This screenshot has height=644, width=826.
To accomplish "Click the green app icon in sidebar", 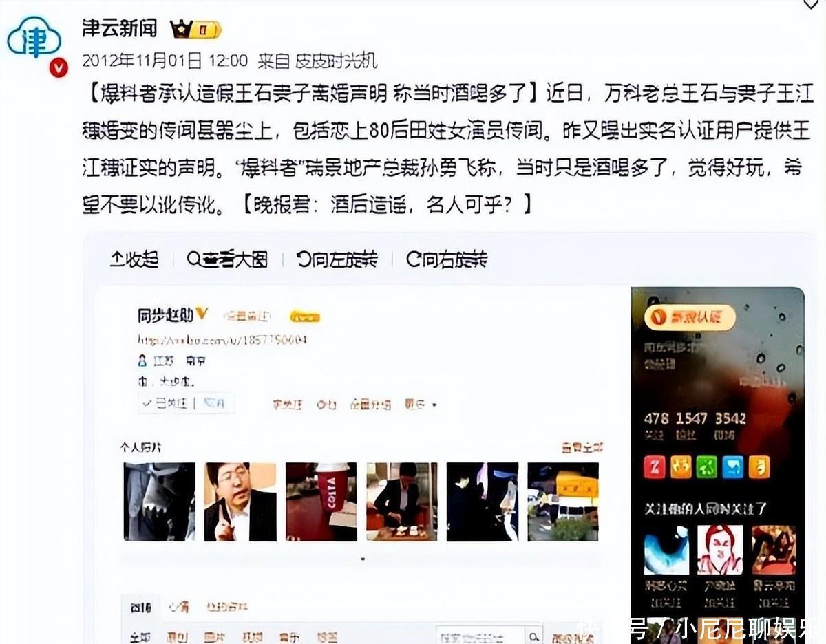I will [x=706, y=467].
